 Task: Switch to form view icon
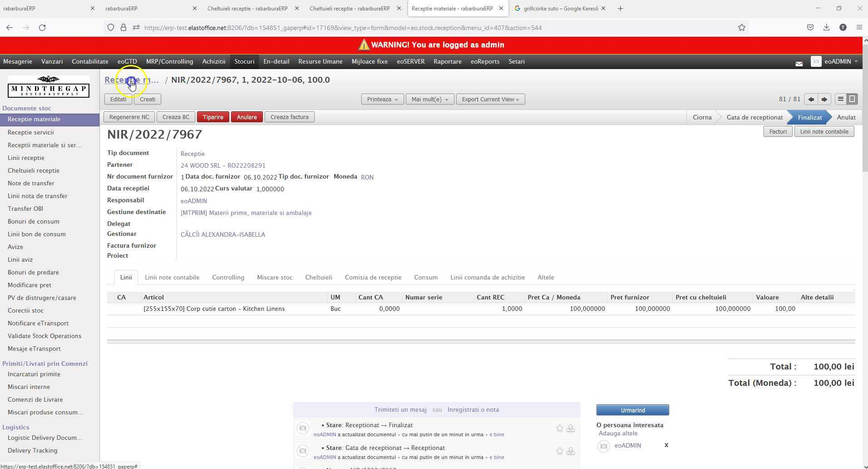(x=852, y=99)
